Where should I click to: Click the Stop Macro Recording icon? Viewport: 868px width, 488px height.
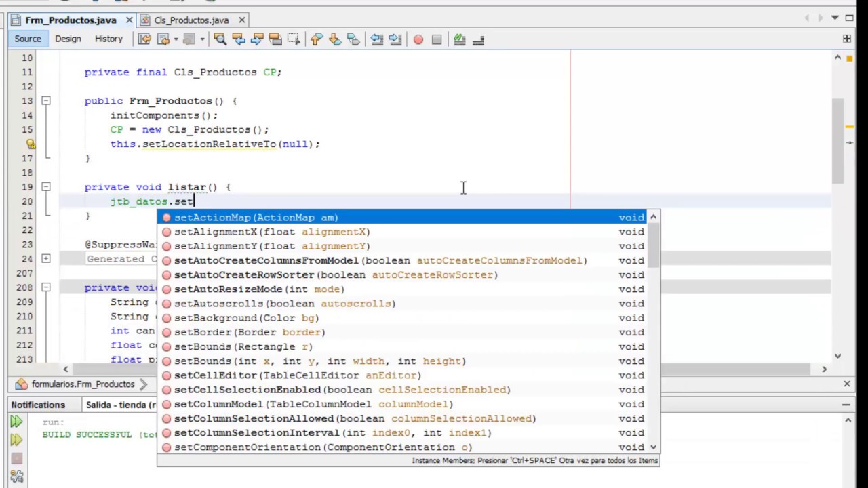[437, 39]
